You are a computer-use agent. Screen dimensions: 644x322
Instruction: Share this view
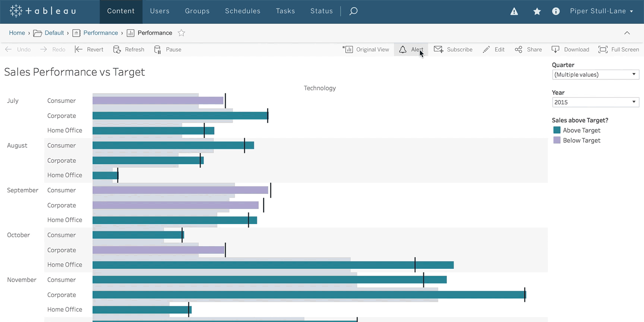pos(528,50)
